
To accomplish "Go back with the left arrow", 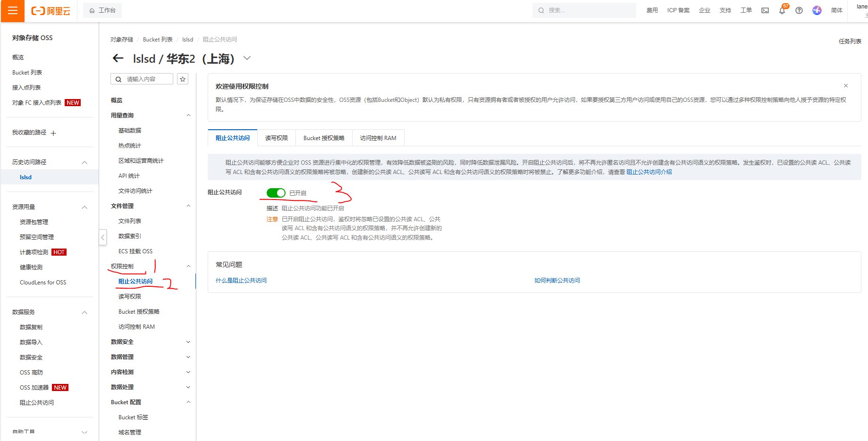I will tap(118, 58).
